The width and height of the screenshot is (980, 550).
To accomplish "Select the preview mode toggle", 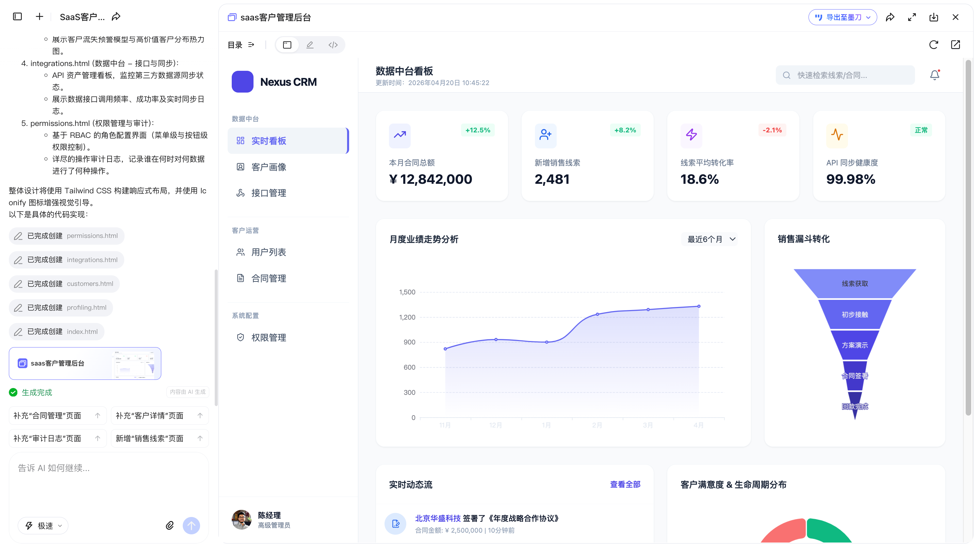I will pos(287,45).
